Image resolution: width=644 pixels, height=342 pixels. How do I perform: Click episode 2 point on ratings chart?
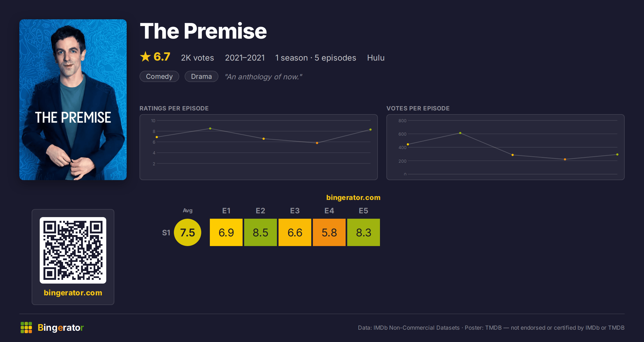pos(210,129)
